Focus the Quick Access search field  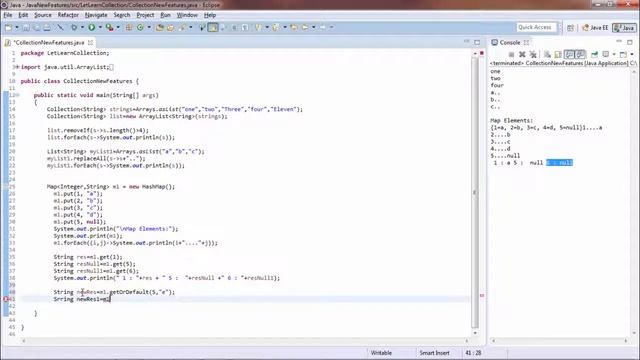536,27
